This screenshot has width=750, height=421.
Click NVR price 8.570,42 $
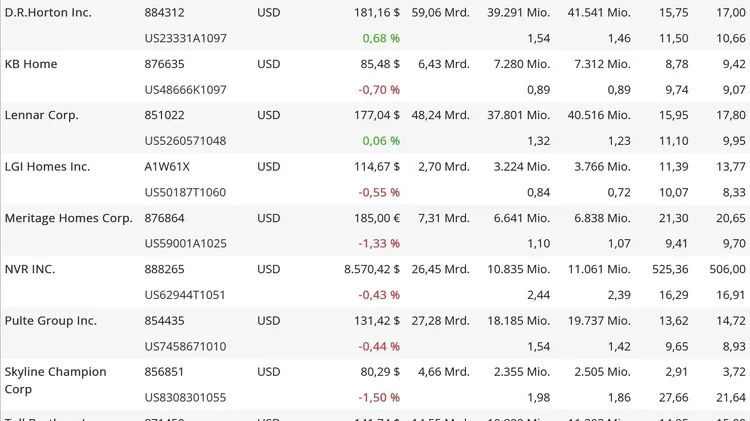[372, 269]
